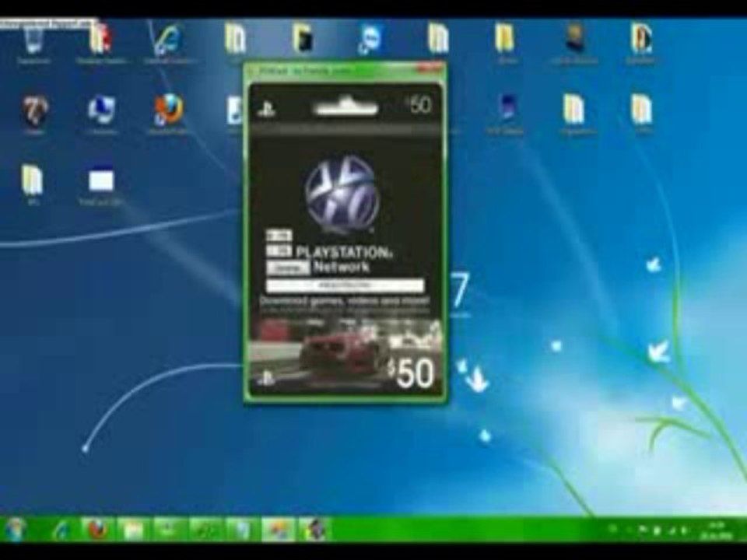Select the white blank file icon on the desktop
This screenshot has width=747, height=560.
point(101,180)
